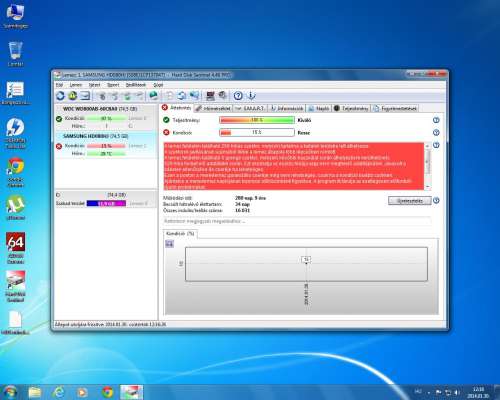Open File Explorer from the taskbar
This screenshot has width=500, height=400.
pyautogui.click(x=34, y=392)
